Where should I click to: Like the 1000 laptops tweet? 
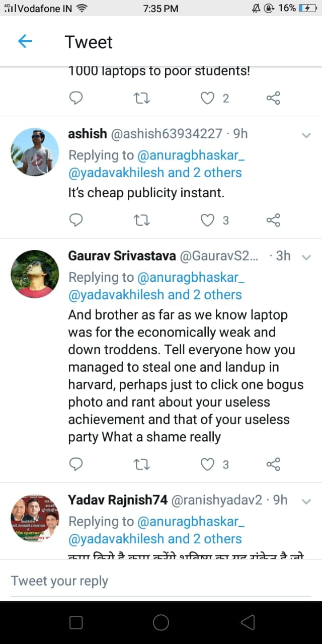point(208,98)
